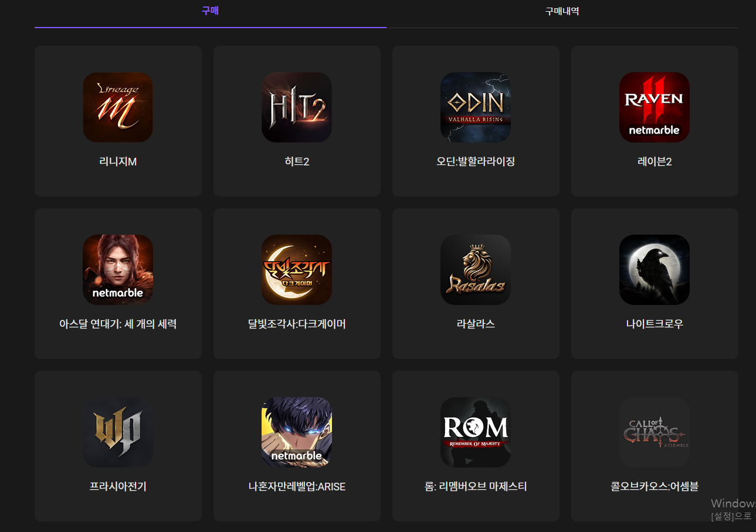Select the 프라시아전기 gold emblem icon
756x532 pixels.
point(118,432)
